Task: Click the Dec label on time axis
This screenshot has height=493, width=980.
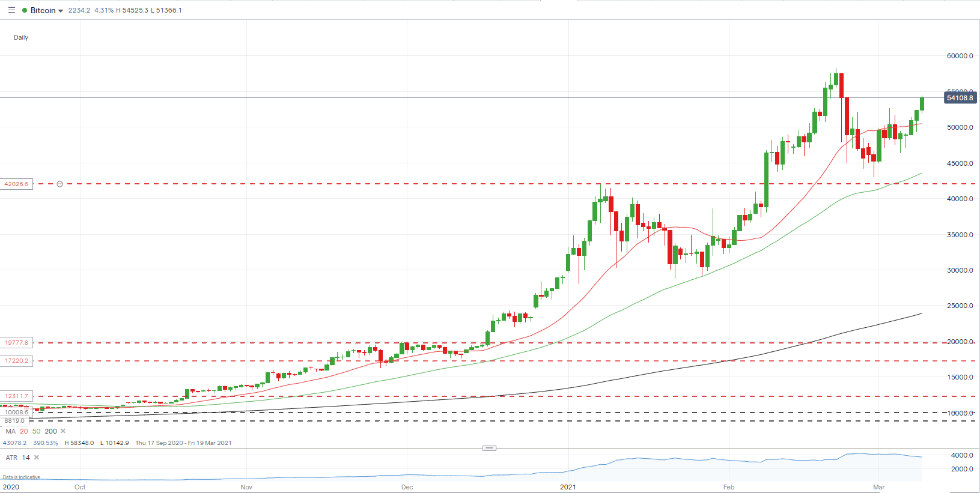Action: (x=407, y=487)
